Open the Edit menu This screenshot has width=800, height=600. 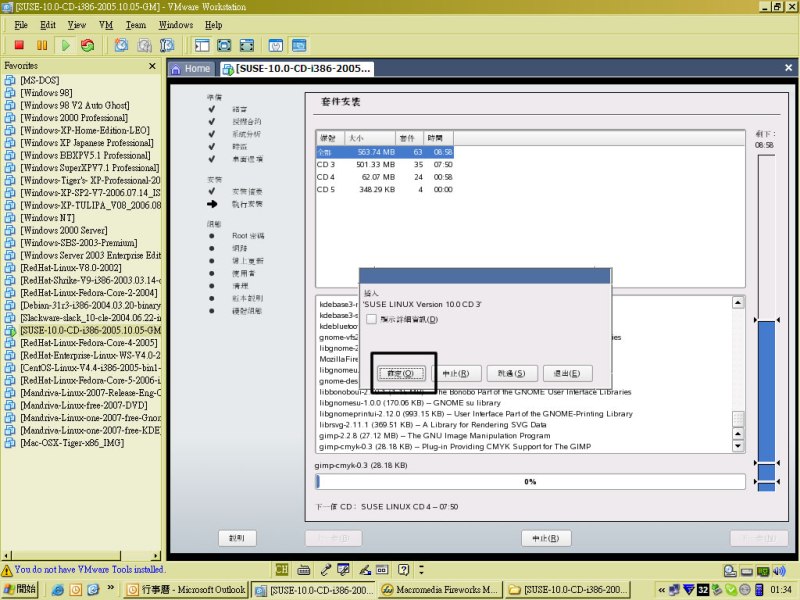[x=48, y=25]
